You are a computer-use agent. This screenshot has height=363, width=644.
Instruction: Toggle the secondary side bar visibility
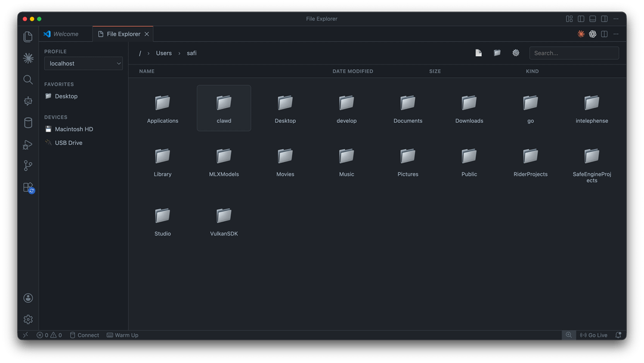coord(604,19)
